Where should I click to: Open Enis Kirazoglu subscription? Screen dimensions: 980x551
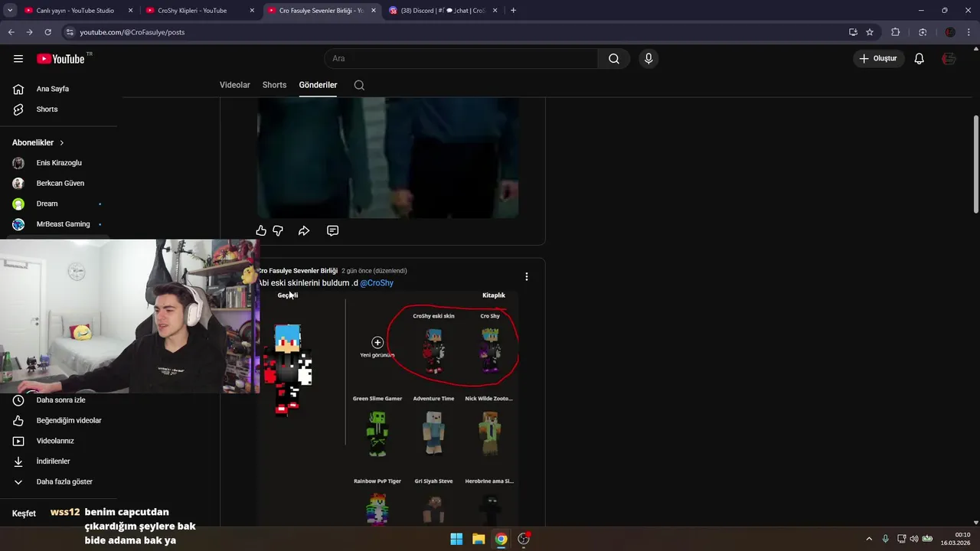[59, 163]
